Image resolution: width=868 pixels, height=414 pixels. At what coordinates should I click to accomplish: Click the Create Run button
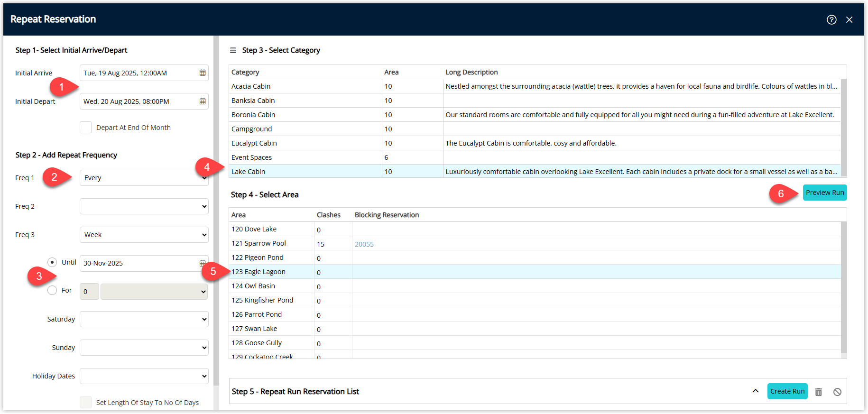[787, 391]
